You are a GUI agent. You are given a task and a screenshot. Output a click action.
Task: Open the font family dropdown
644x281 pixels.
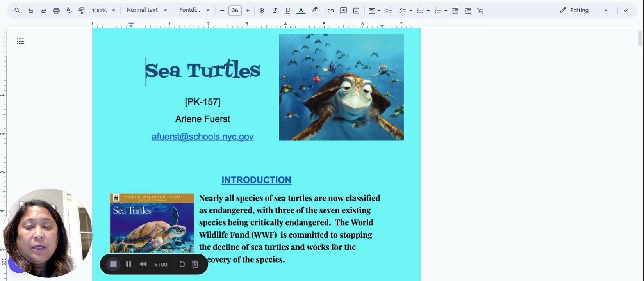(194, 10)
